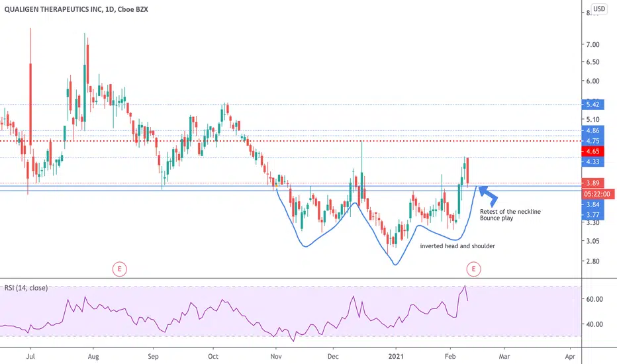Click the RSI 60.00 axis value

click(x=594, y=299)
